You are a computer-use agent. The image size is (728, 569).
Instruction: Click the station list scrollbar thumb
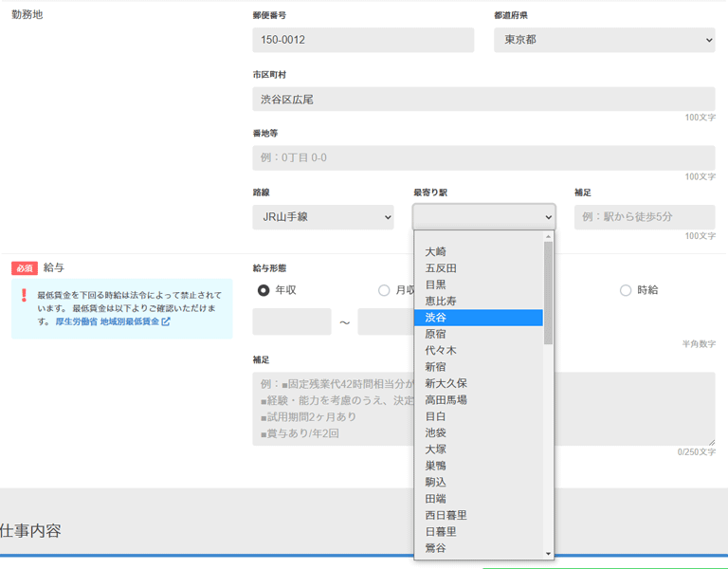pos(548,292)
